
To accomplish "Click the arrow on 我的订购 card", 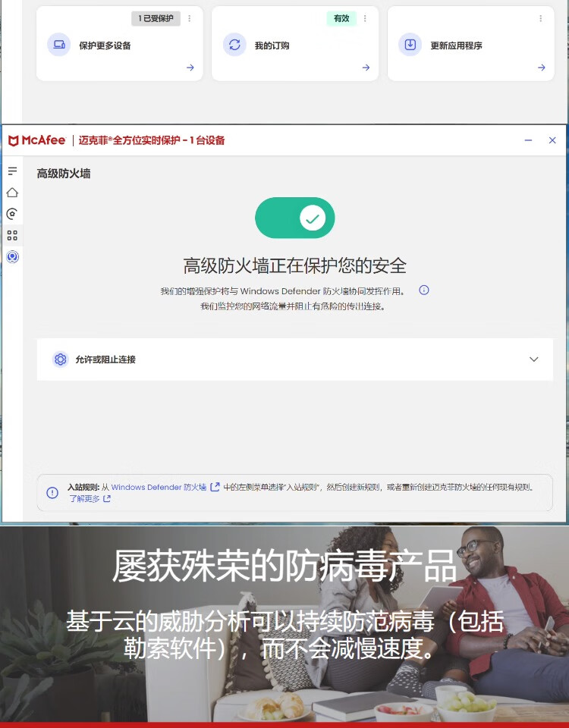I will pyautogui.click(x=366, y=67).
